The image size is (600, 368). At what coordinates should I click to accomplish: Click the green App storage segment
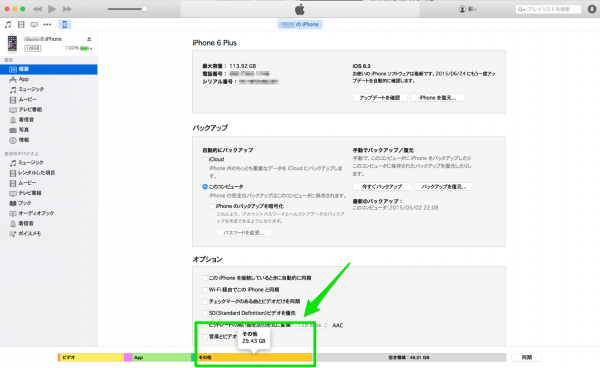(161, 357)
